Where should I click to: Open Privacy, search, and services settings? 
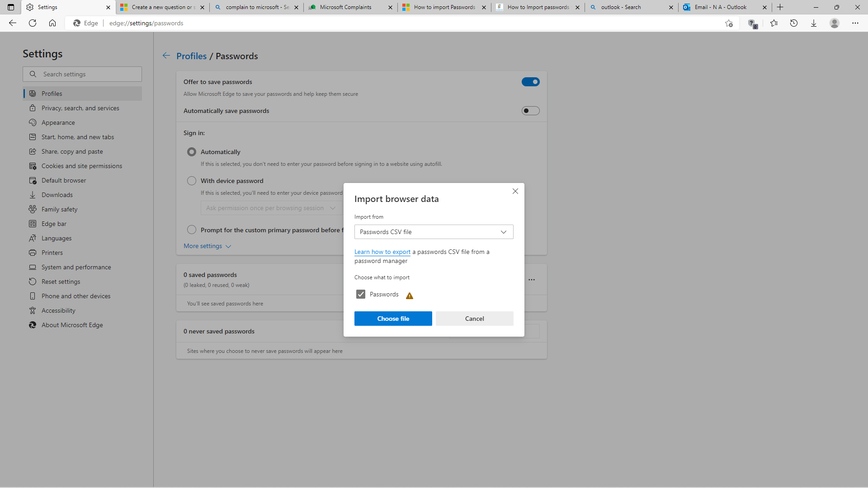[x=80, y=108]
